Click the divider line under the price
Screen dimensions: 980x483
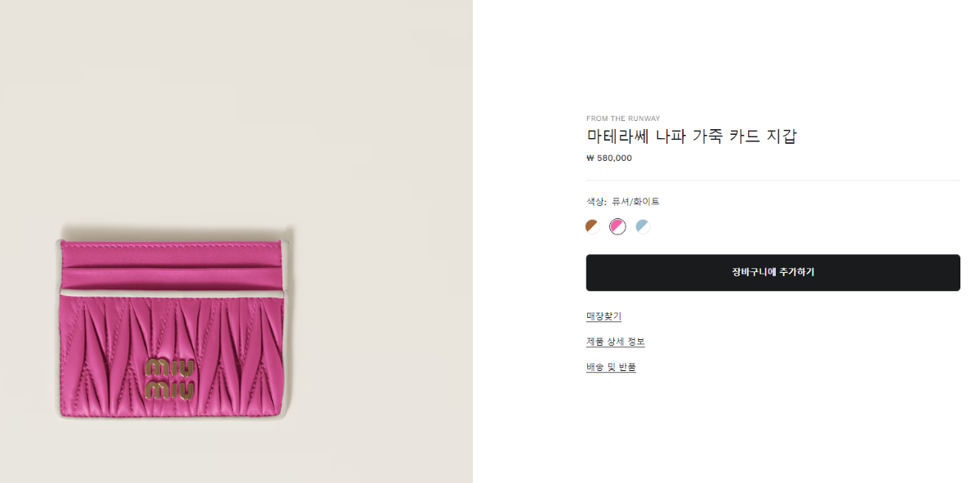pos(773,180)
